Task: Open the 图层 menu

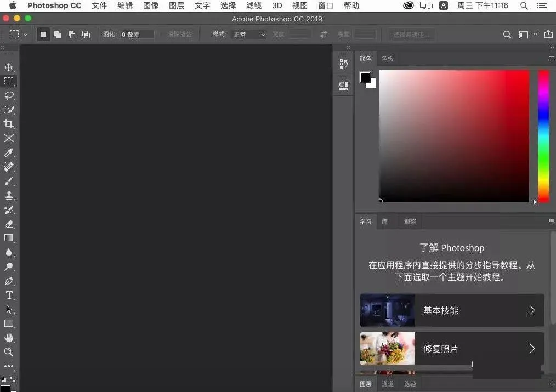Action: coord(177,5)
